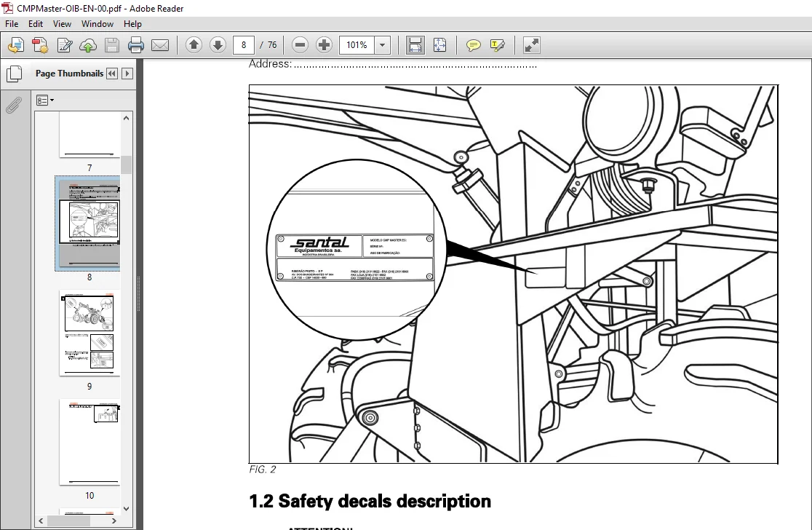Open the Attachments paperclip panel
Screen dimensions: 812x530
click(x=14, y=105)
